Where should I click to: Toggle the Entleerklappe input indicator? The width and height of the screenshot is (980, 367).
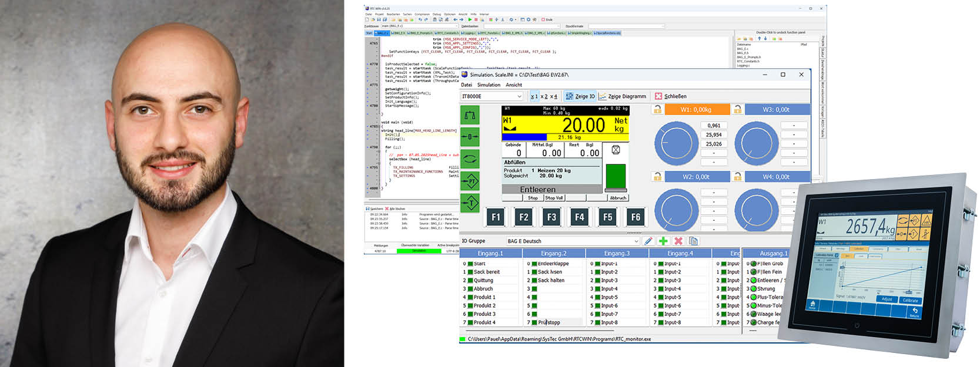coord(534,264)
